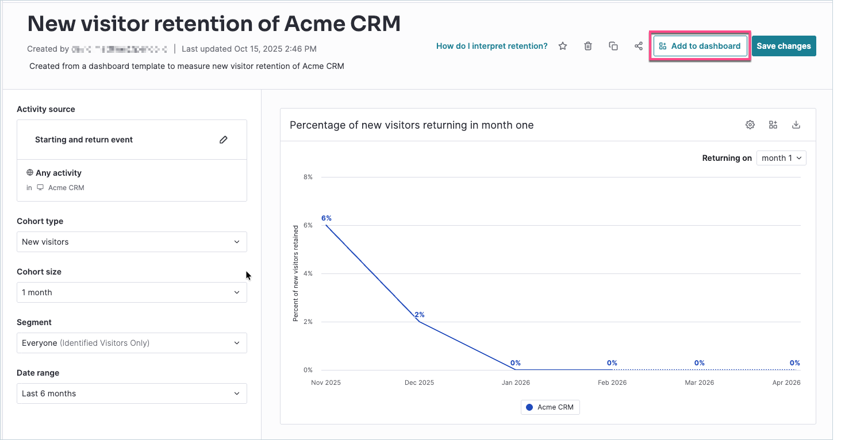Image resolution: width=868 pixels, height=440 pixels.
Task: Select the Any activity row
Action: pos(132,180)
